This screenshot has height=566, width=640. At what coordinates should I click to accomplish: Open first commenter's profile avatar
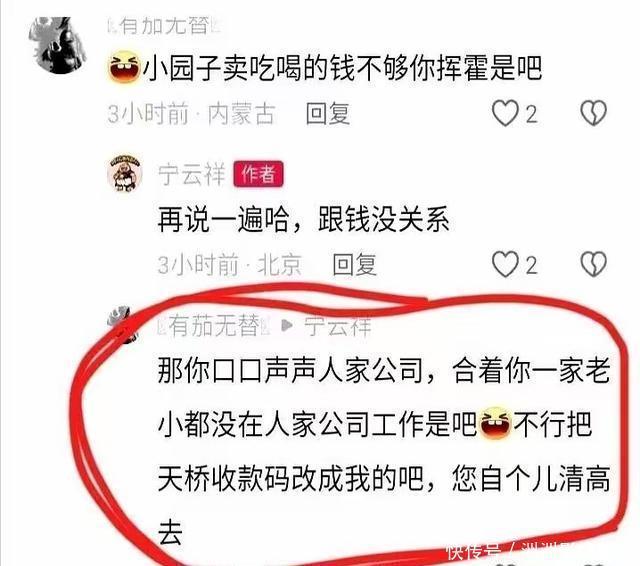57,45
